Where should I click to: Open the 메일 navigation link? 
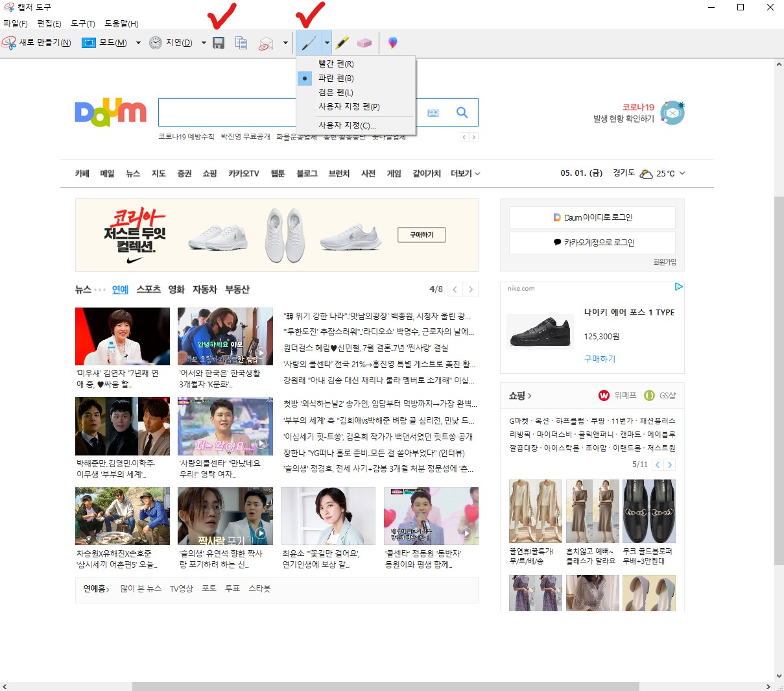click(x=107, y=174)
